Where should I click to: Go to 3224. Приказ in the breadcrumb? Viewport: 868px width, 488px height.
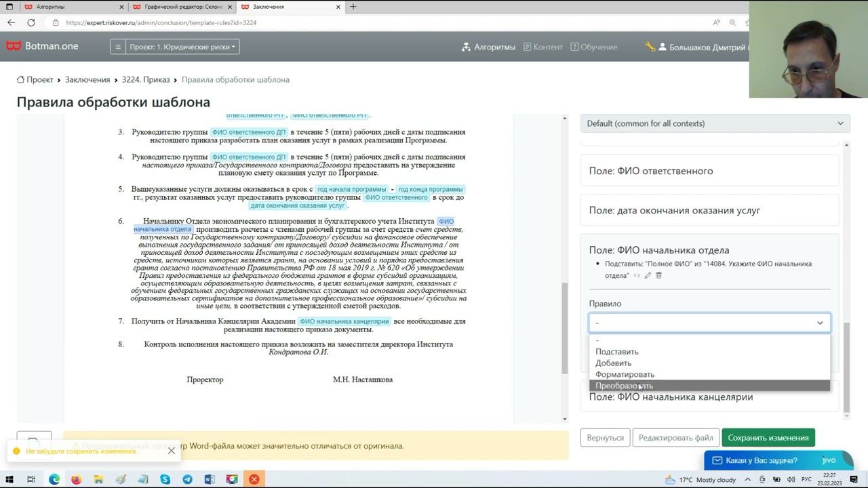[x=146, y=79]
